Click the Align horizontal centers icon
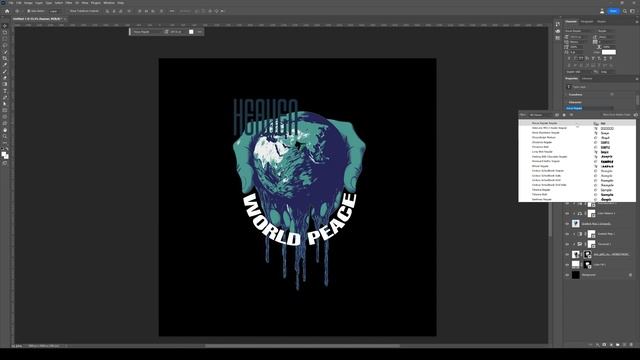The width and height of the screenshot is (640, 360). coord(114,11)
